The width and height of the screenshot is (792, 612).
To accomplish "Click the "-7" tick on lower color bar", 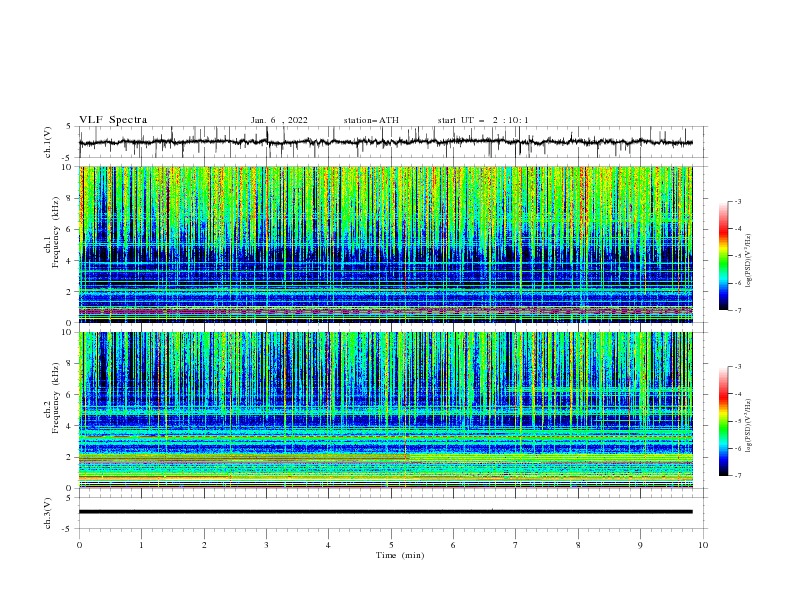I will [x=737, y=476].
